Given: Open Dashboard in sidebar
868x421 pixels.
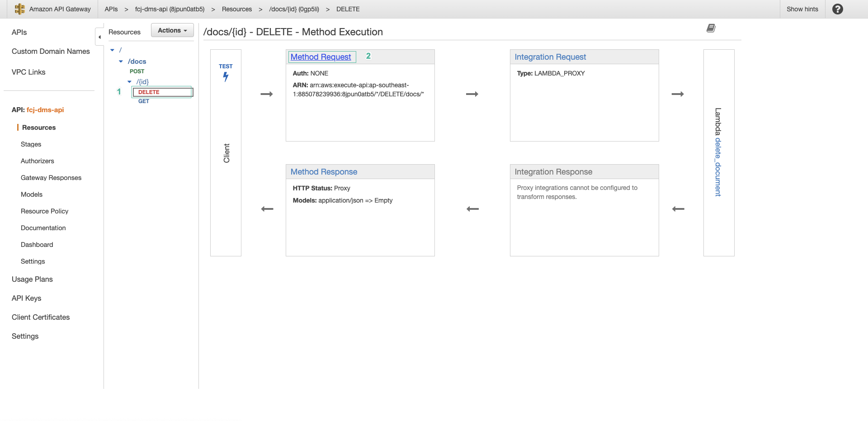Looking at the screenshot, I should click(x=37, y=245).
